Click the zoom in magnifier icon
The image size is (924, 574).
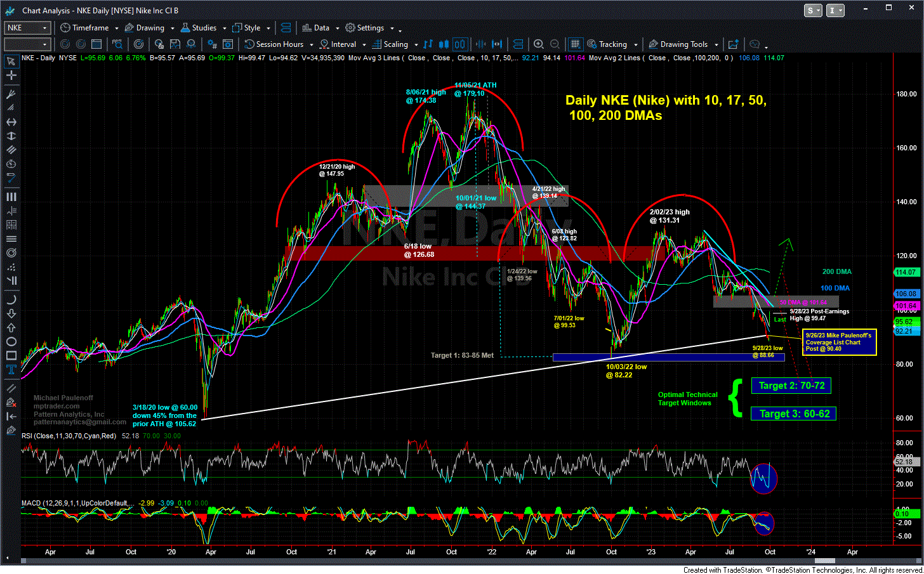[x=539, y=44]
